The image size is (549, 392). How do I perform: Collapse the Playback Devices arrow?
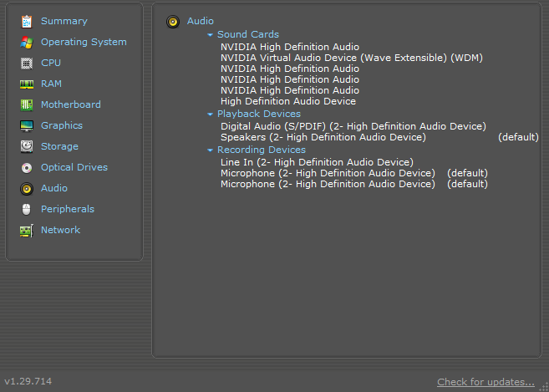(210, 115)
